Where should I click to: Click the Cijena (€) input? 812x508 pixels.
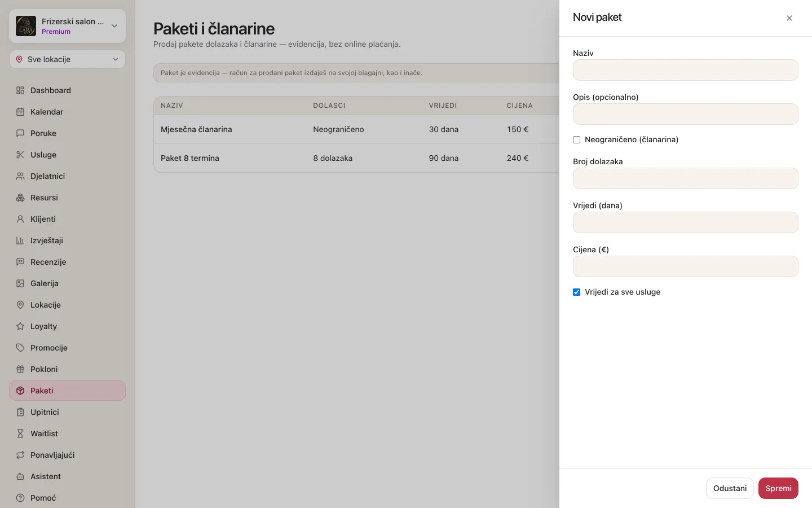[685, 266]
